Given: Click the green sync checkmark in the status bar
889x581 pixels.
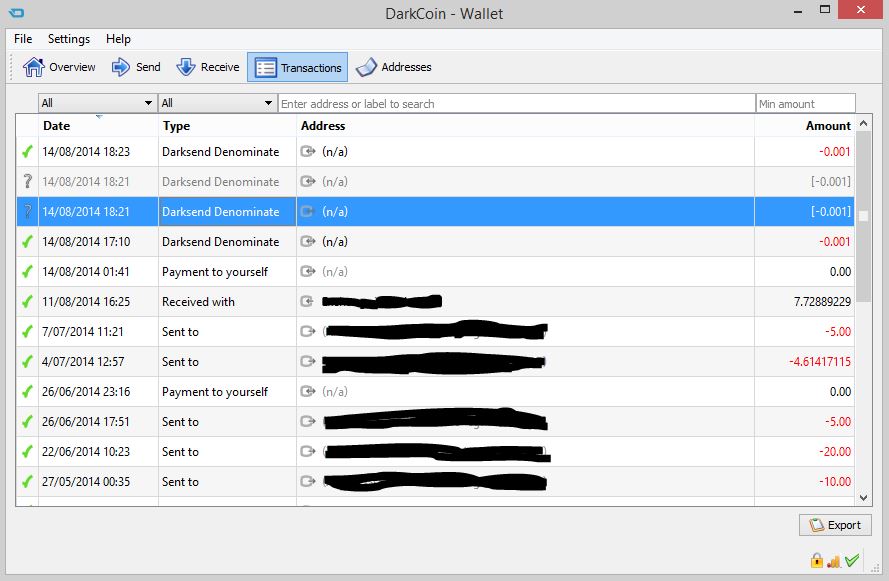Looking at the screenshot, I should [852, 560].
